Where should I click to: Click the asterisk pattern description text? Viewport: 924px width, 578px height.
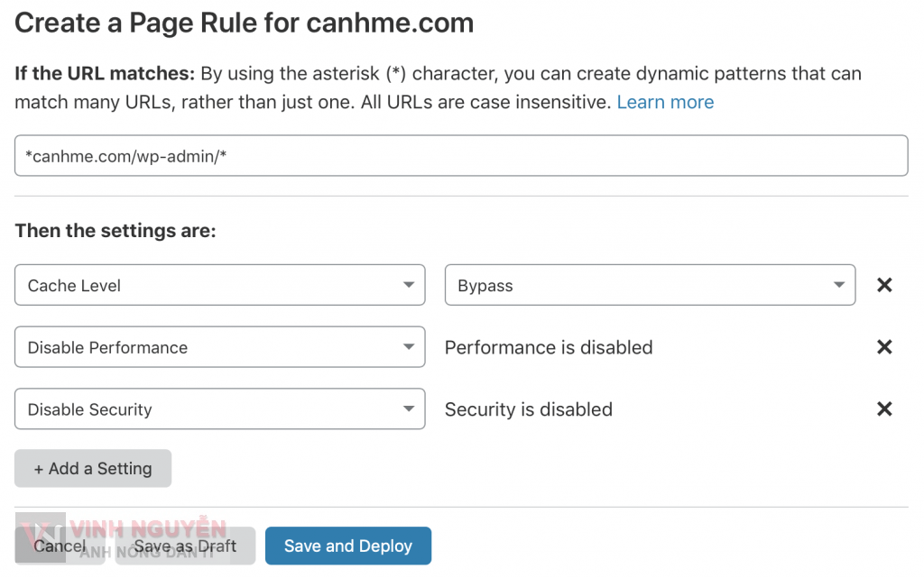(531, 73)
